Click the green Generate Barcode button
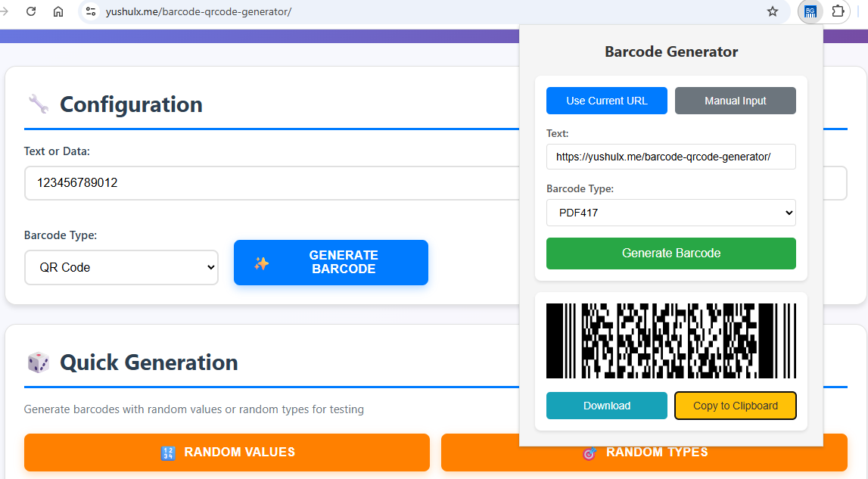Viewport: 868px width, 479px height. [670, 253]
